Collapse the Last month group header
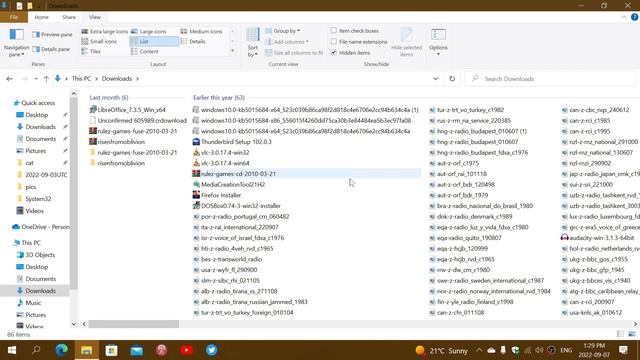 [x=109, y=98]
